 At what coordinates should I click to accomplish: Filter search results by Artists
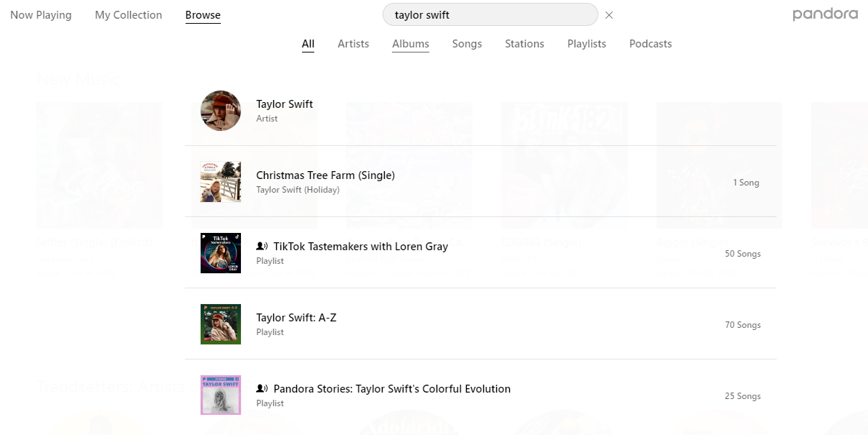coord(353,44)
